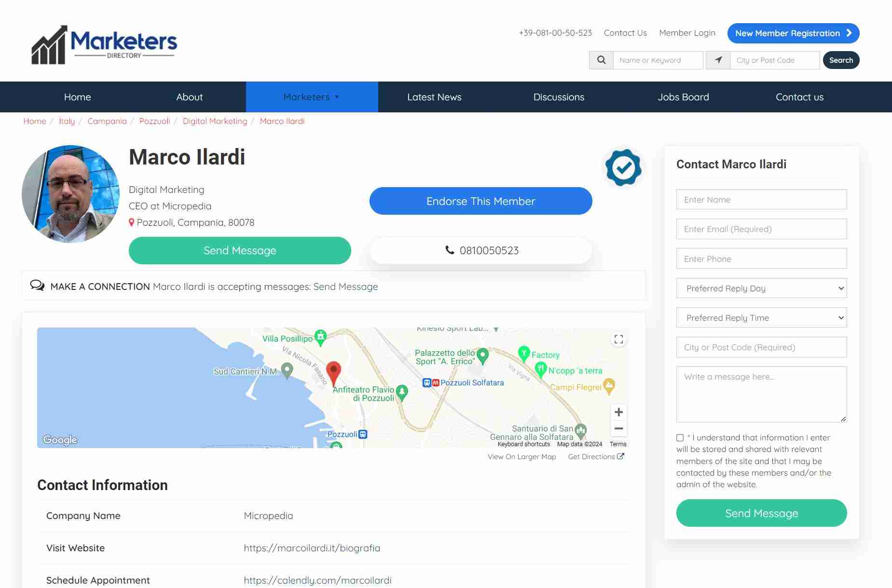Image resolution: width=892 pixels, height=588 pixels.
Task: Click the View On Larger Map link
Action: [x=521, y=456]
